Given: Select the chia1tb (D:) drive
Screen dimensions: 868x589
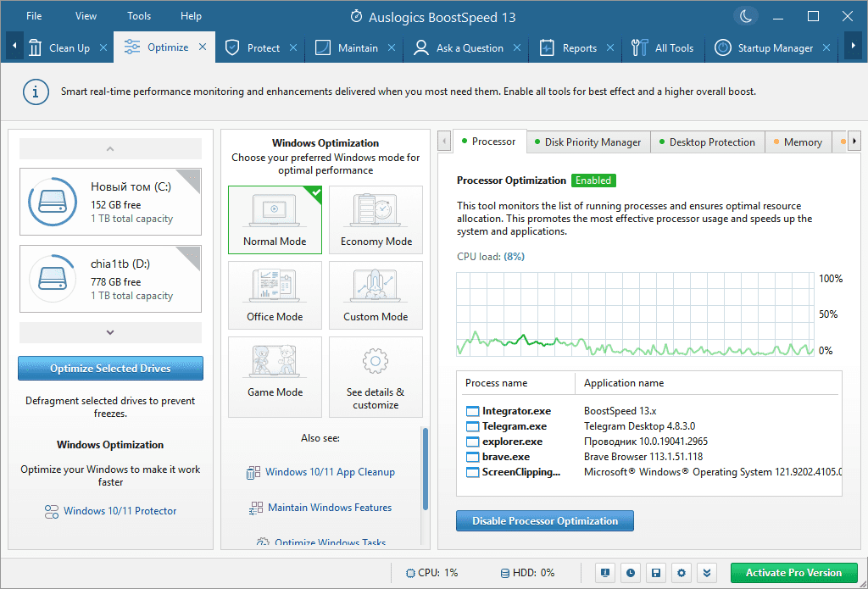Looking at the screenshot, I should tap(111, 279).
